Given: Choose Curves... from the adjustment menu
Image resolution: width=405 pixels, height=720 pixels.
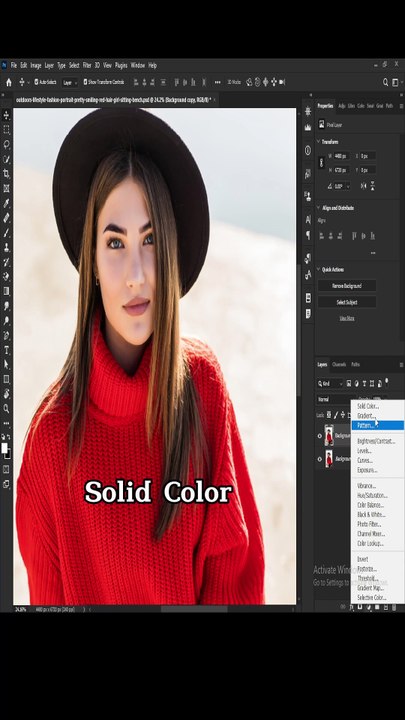Looking at the screenshot, I should 365,460.
